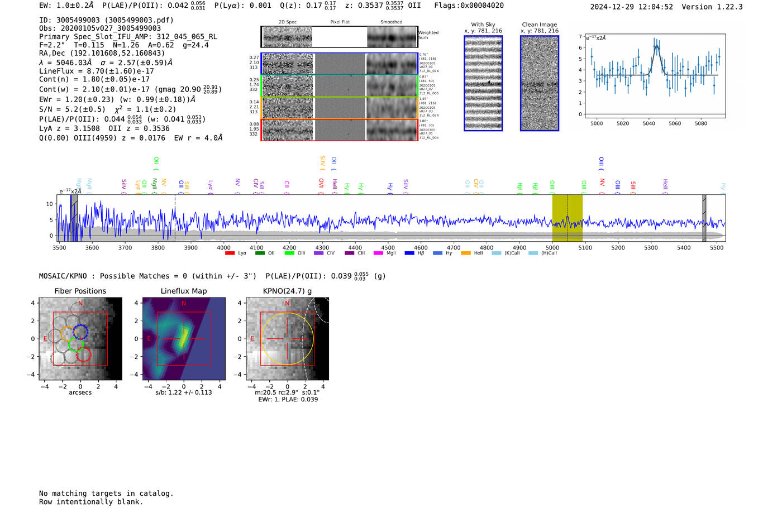Click the blue-bordered fiber 2D Spec cutout

click(288, 64)
